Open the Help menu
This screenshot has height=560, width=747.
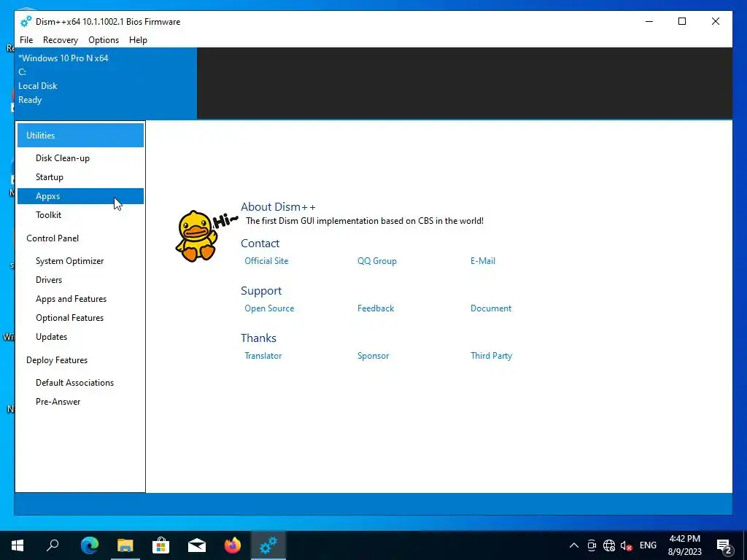coord(138,40)
